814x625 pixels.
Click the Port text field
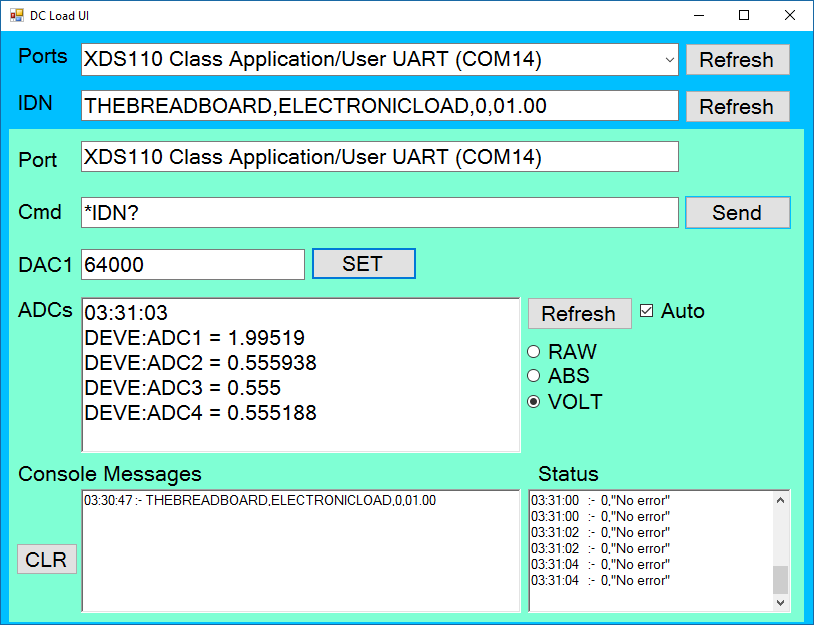(x=379, y=156)
